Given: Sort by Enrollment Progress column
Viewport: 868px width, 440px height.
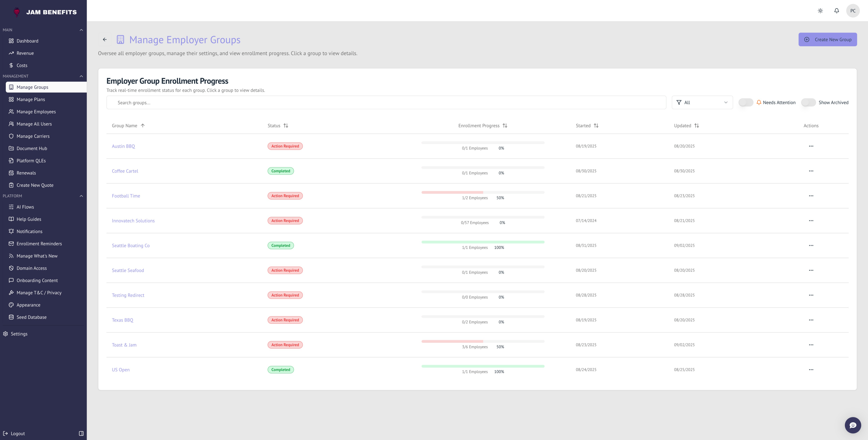Looking at the screenshot, I should pyautogui.click(x=504, y=126).
